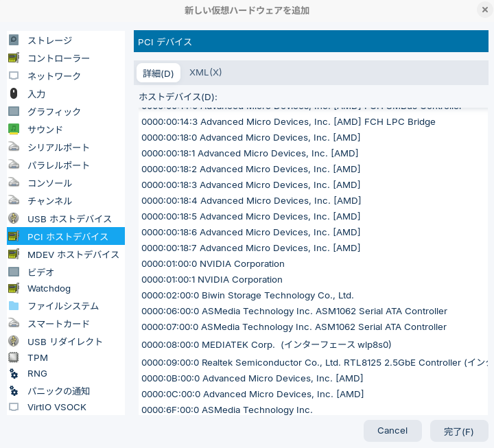Image resolution: width=494 pixels, height=448 pixels.
Task: Select device 0000:00:18:1 AMD
Action: click(x=313, y=153)
